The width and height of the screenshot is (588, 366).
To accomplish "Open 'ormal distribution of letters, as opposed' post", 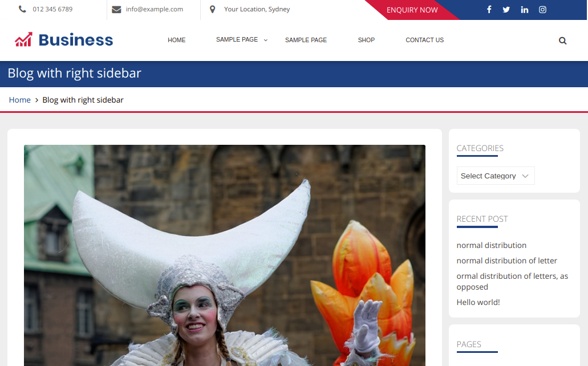I will pos(512,281).
